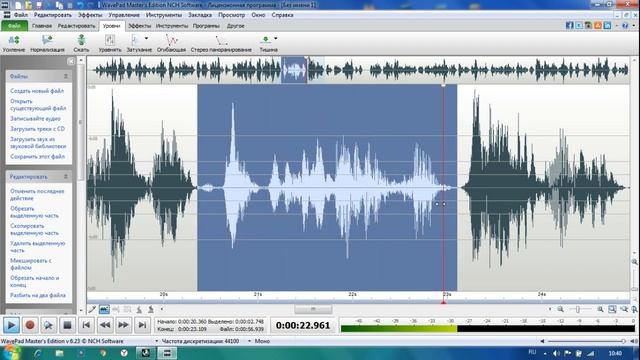The width and height of the screenshot is (640, 360).
Task: Click the Затухание fade icon
Action: (x=135, y=40)
